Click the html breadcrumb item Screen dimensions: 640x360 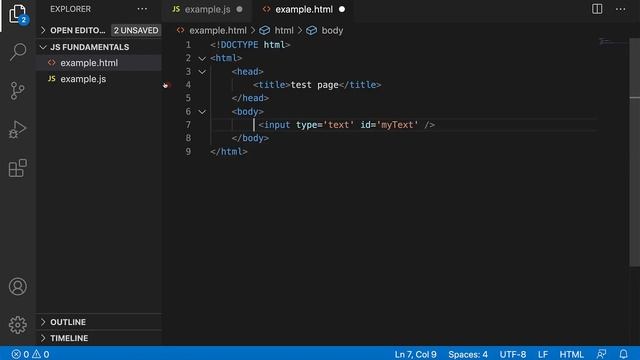coord(284,31)
